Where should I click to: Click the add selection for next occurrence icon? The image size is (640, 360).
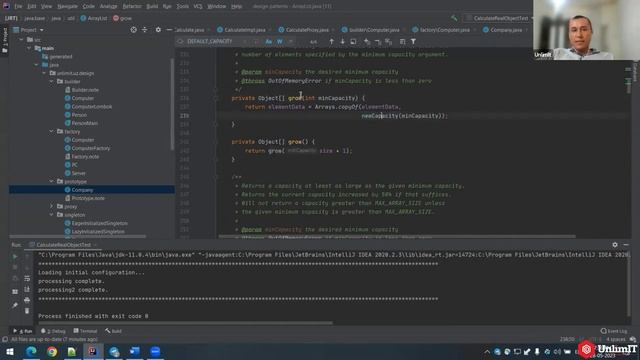(367, 41)
